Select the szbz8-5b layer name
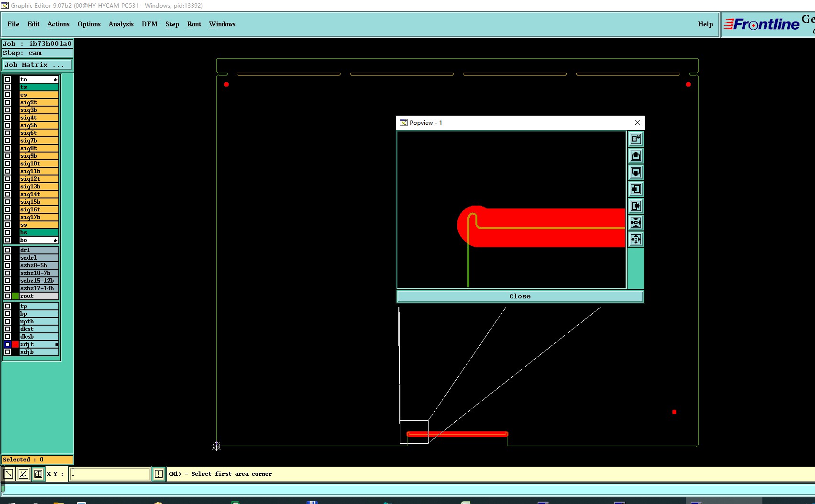The image size is (815, 504). pyautogui.click(x=39, y=265)
